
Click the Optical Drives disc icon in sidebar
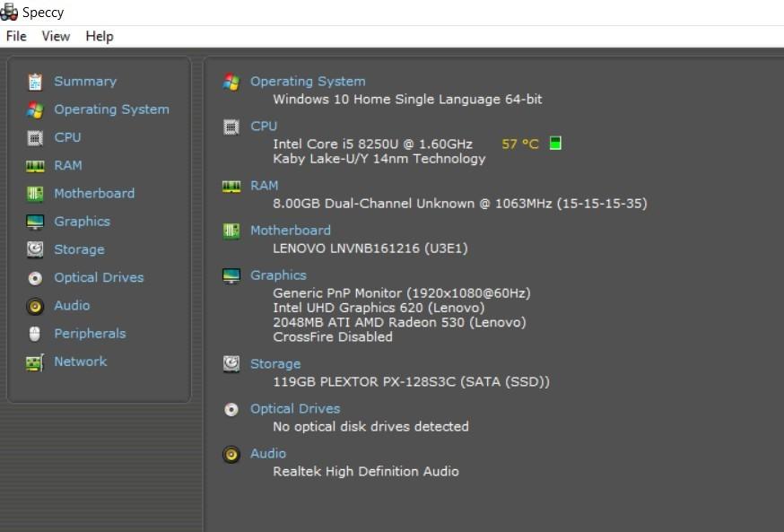click(x=35, y=277)
